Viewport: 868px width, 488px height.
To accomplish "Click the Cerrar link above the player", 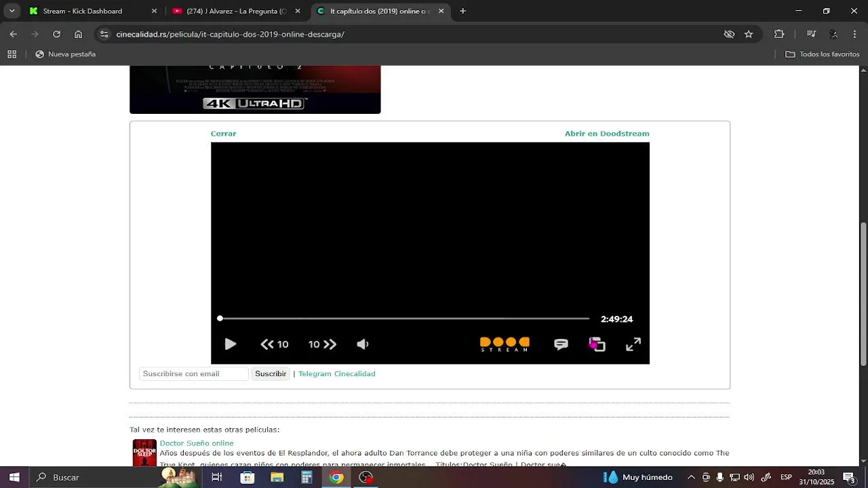I will [x=223, y=134].
